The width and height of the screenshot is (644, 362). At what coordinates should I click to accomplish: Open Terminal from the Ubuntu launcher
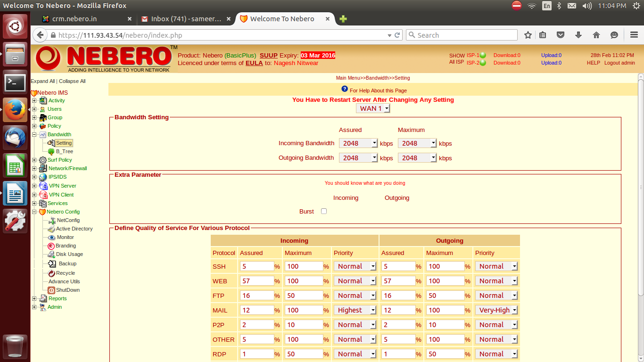[x=15, y=82]
